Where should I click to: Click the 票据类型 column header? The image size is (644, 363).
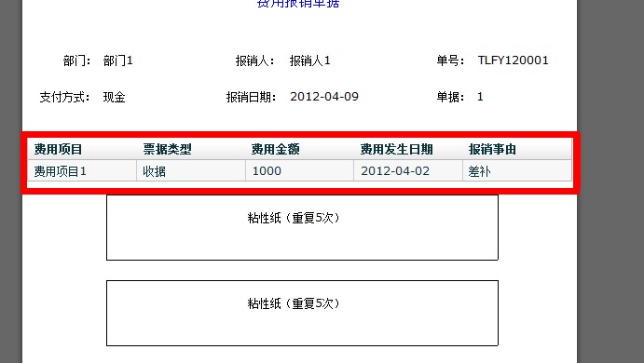[191, 149]
